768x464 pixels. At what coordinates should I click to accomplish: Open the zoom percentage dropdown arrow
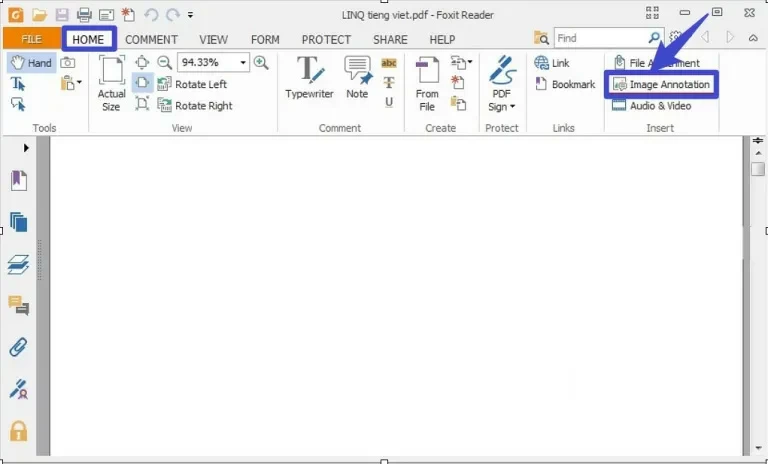243,62
